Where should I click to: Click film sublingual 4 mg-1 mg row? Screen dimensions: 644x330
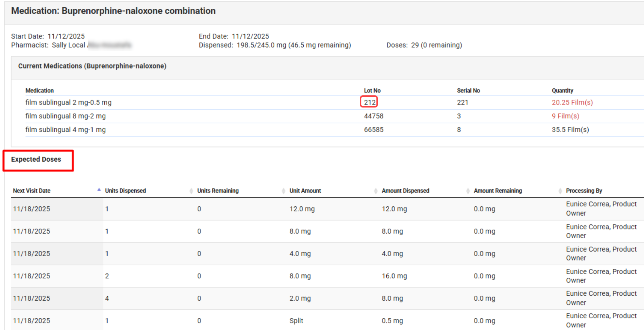65,129
